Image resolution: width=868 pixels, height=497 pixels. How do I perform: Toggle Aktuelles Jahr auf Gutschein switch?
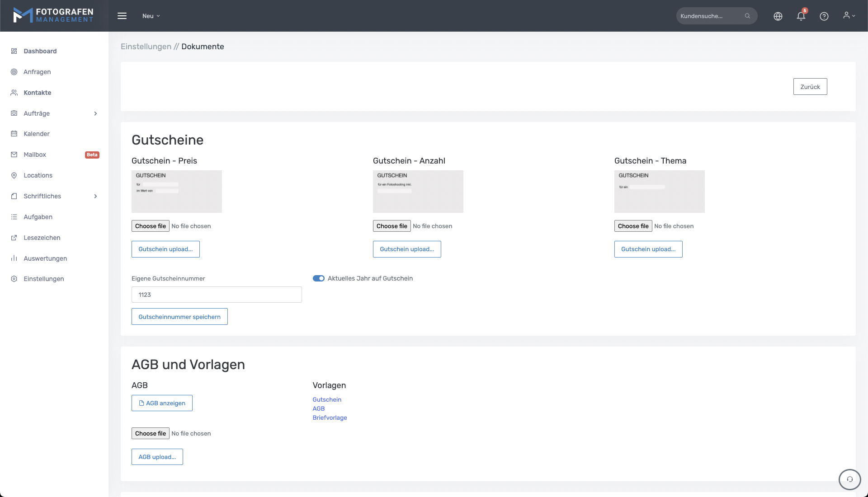(x=319, y=278)
